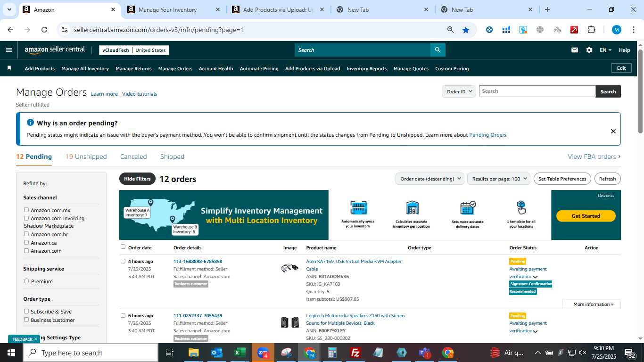This screenshot has height=362, width=644.
Task: Check the Amazon.com sales channel
Action: [x=26, y=250]
